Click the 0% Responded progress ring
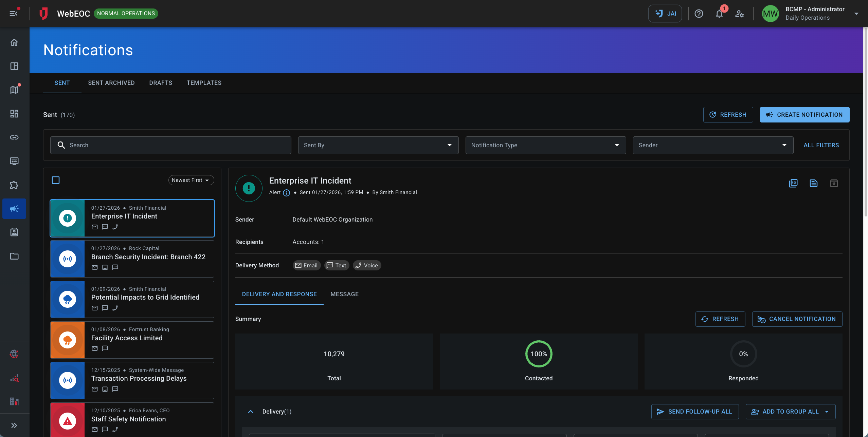This screenshot has height=437, width=868. [x=743, y=354]
